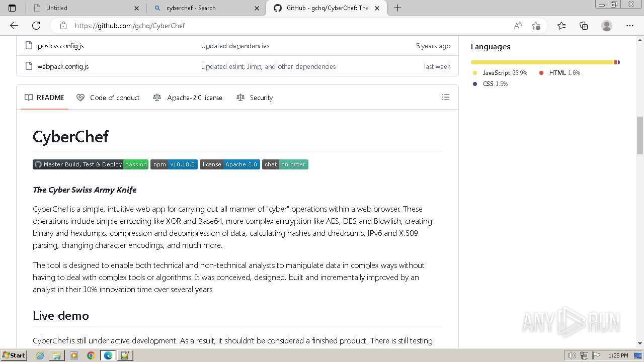Open the Read aloud icon

[x=518, y=26]
